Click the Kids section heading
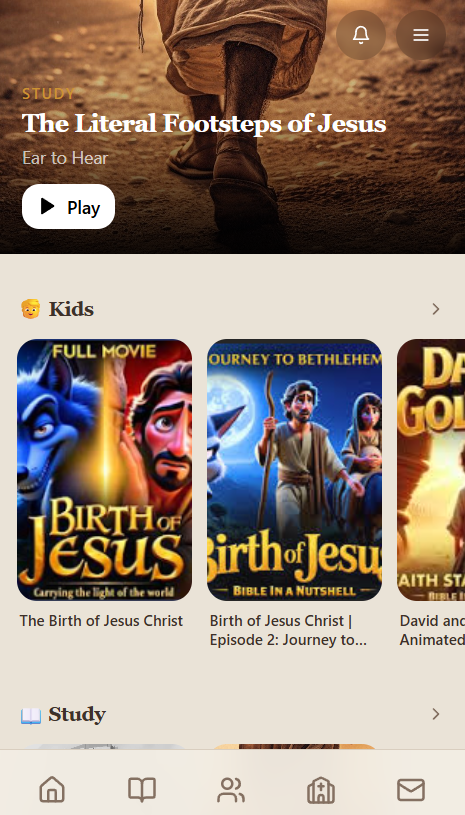The image size is (465, 815). tap(71, 309)
